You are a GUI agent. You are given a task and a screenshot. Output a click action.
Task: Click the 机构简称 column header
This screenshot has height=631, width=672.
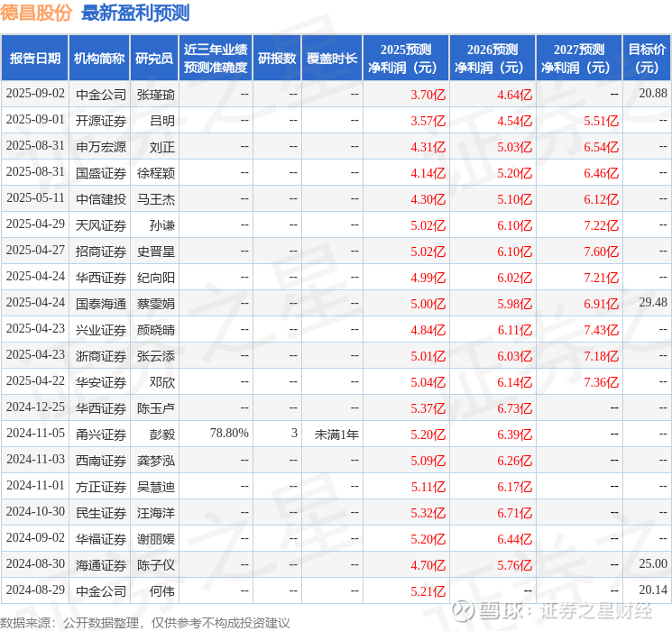[99, 59]
